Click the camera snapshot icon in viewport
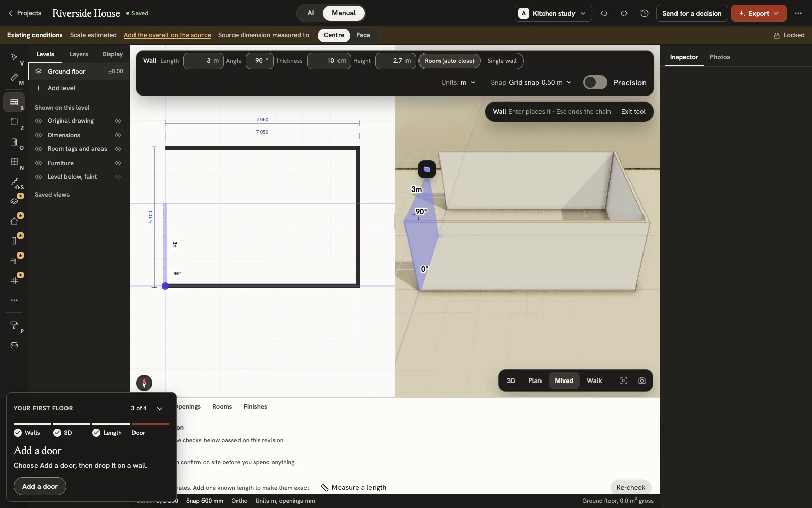 coord(642,380)
